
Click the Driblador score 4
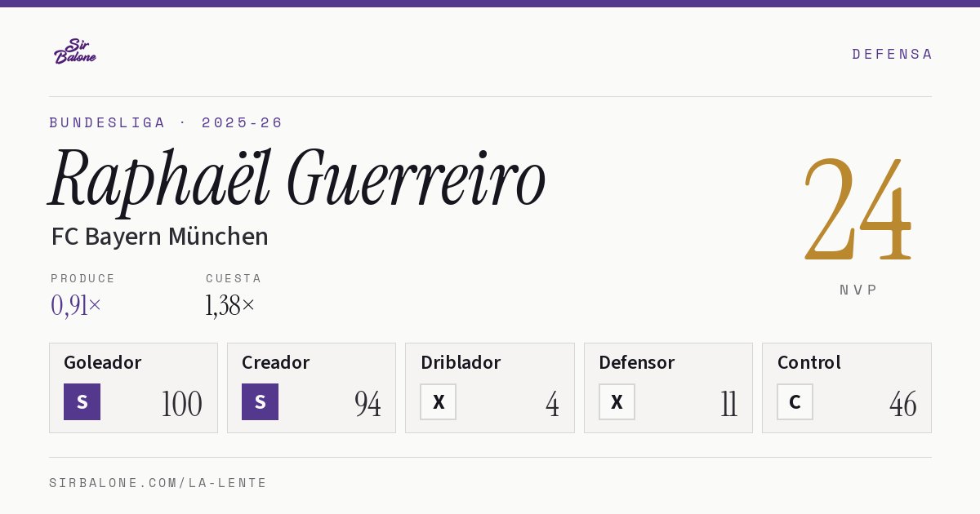553,404
